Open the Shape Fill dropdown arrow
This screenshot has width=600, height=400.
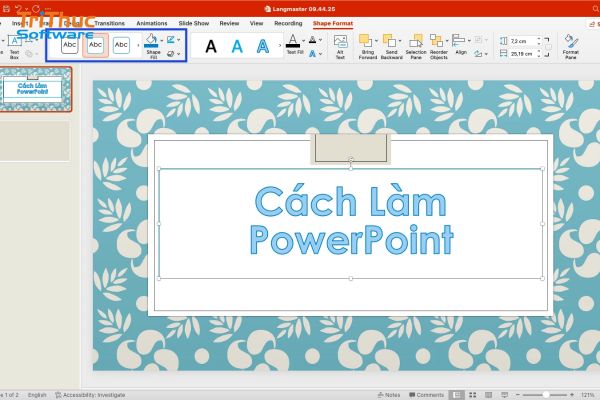click(x=161, y=40)
